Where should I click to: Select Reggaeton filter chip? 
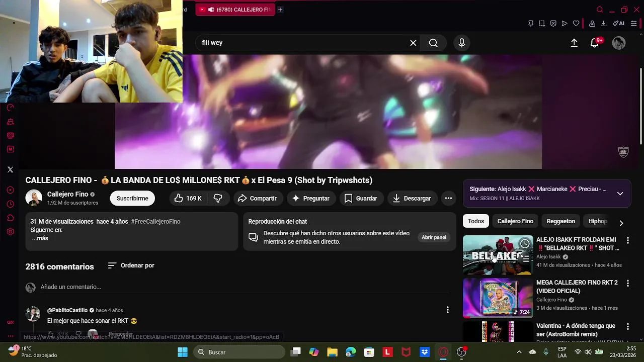[x=560, y=221]
